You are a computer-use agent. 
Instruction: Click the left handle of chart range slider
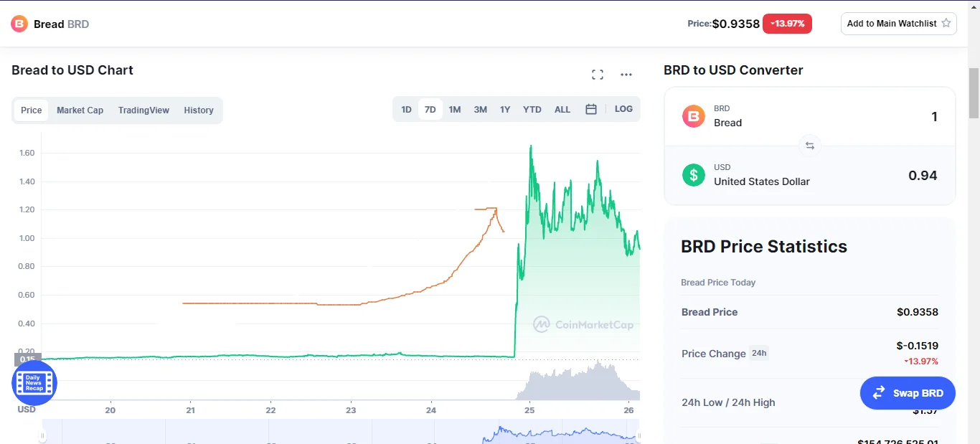(x=42, y=435)
